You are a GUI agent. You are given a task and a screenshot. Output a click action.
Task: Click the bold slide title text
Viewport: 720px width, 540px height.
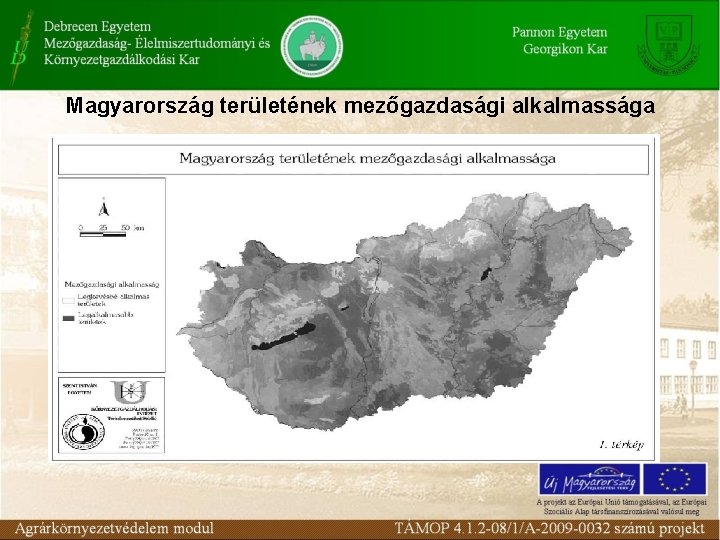(360, 106)
